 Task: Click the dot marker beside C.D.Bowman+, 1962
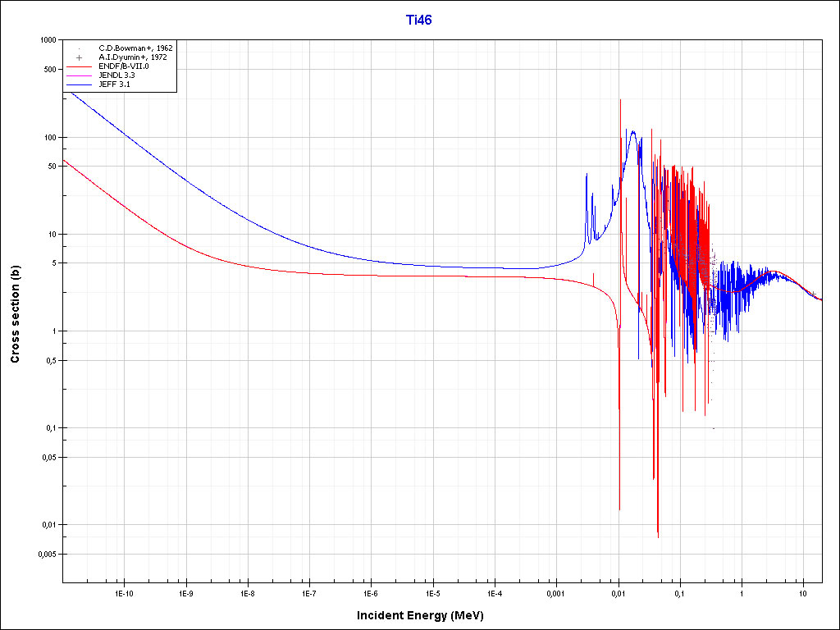[80, 48]
